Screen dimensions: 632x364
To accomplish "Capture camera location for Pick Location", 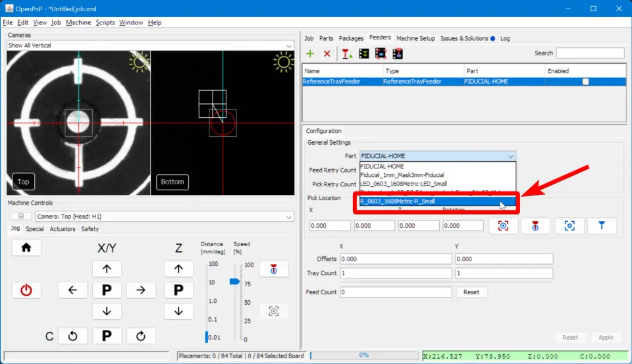I will pos(503,226).
